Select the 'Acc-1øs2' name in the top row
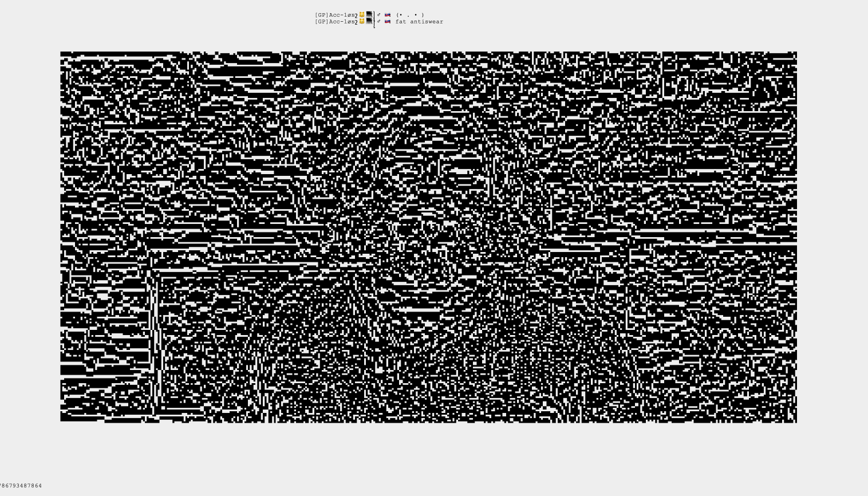 344,15
